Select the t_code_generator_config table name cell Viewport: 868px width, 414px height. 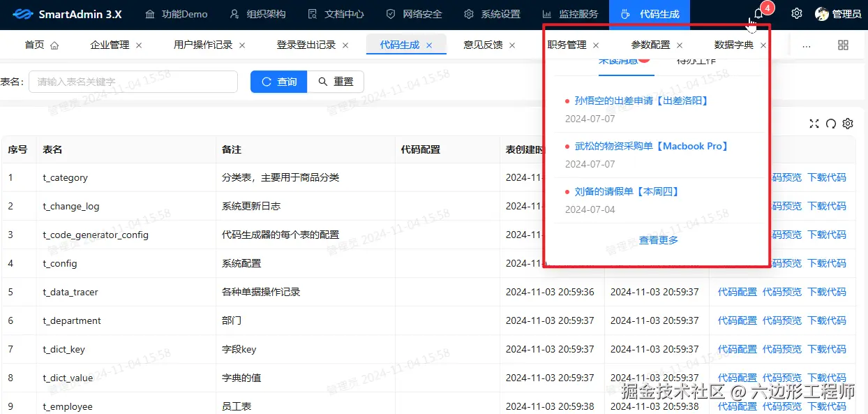(x=126, y=235)
